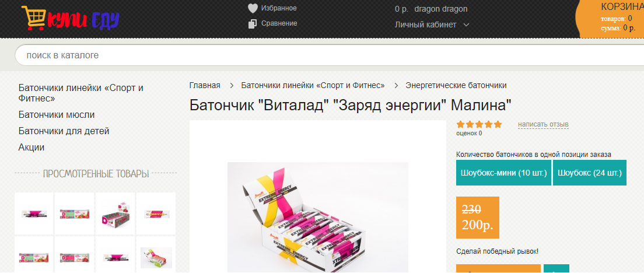
Task: Click the написать отзыв link
Action: point(542,124)
